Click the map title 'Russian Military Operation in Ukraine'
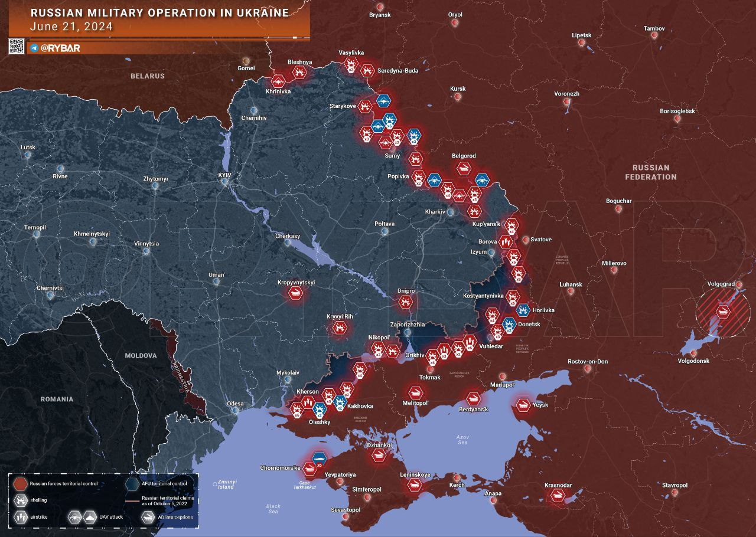 (159, 12)
